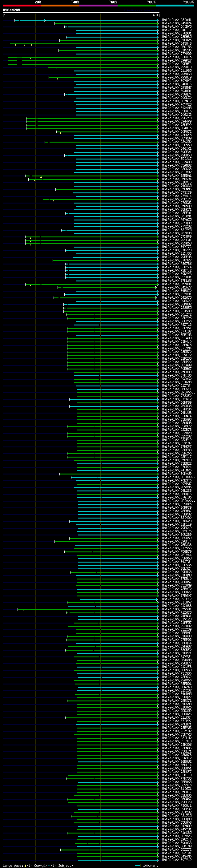Click label UniRef100_Q9RS71

point(177,701)
